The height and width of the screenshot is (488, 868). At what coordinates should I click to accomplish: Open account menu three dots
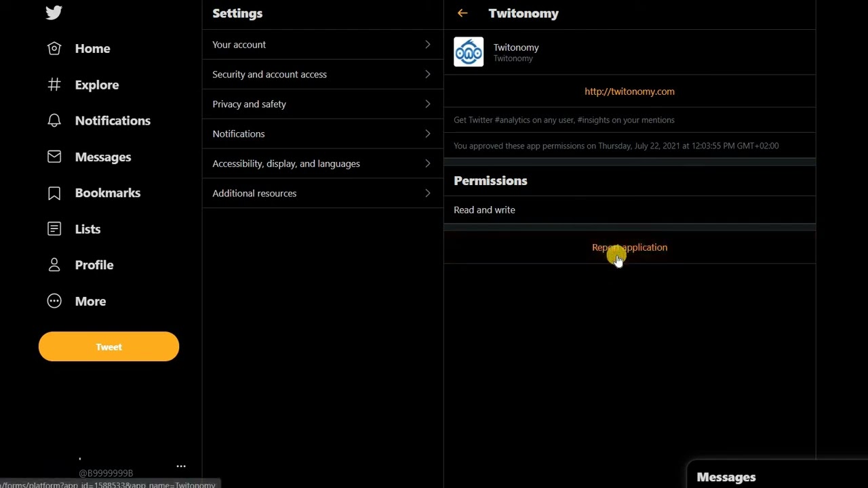(181, 466)
